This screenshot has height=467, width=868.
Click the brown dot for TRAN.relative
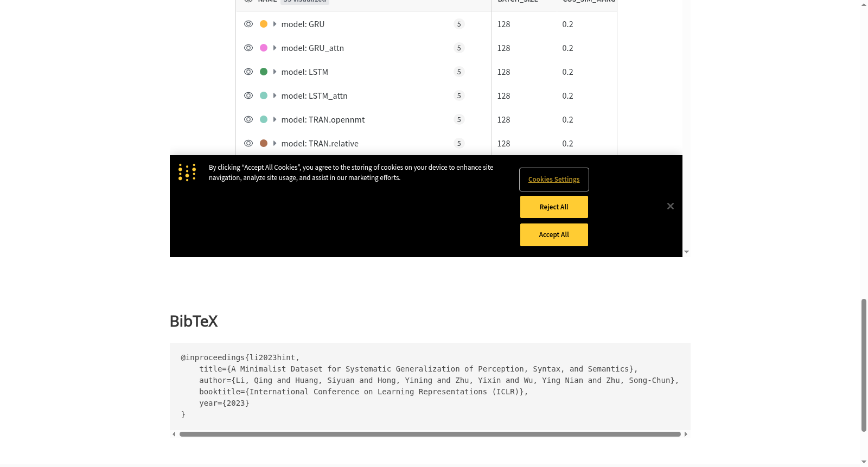264,143
